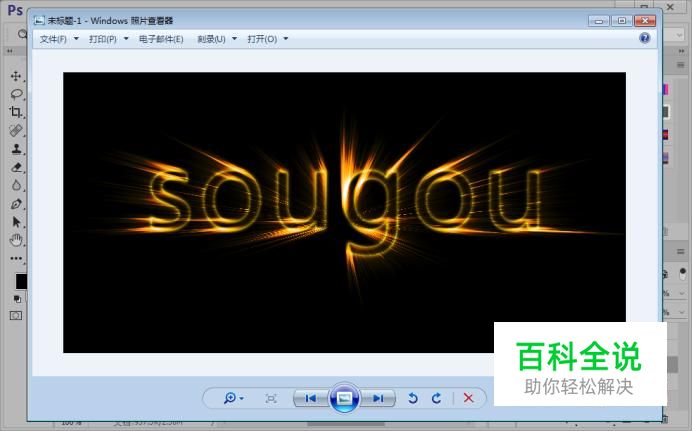
Task: Rotate the photo counterclockwise
Action: (x=413, y=398)
